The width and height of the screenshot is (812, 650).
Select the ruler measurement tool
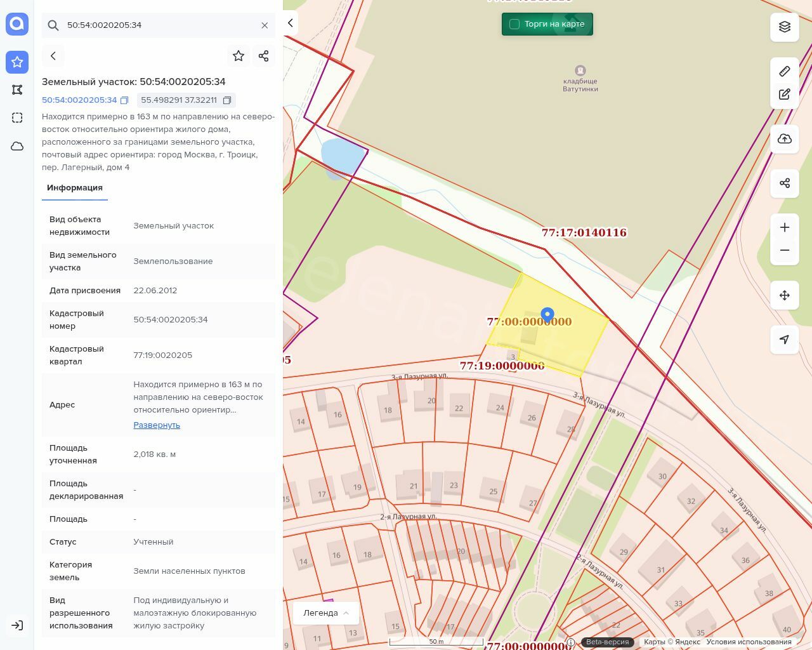tap(785, 71)
